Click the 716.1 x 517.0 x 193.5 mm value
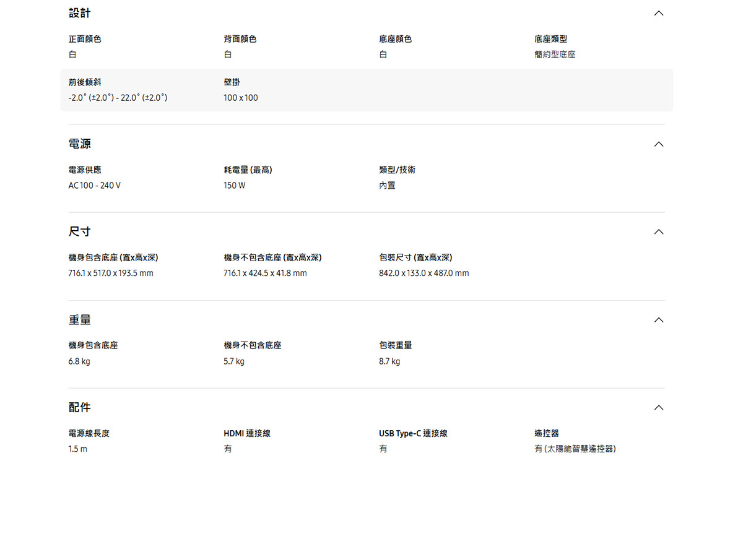743x560 pixels. (111, 274)
